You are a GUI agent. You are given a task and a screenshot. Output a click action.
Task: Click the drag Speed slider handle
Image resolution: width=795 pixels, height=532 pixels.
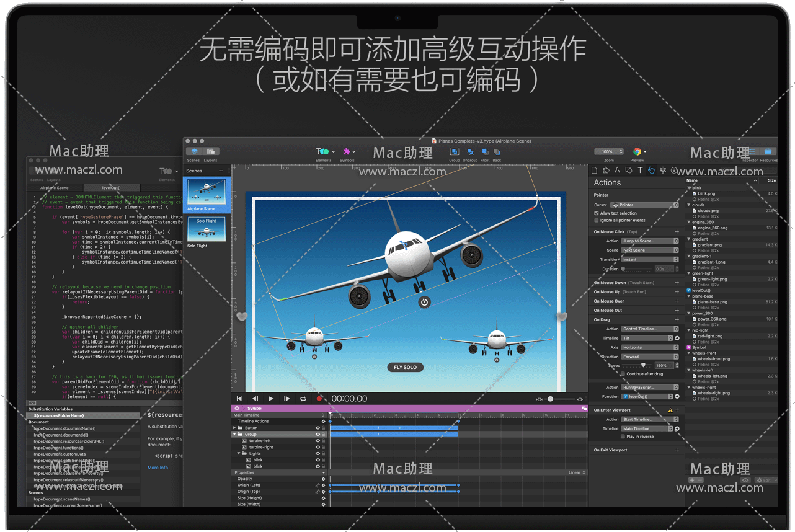(643, 366)
